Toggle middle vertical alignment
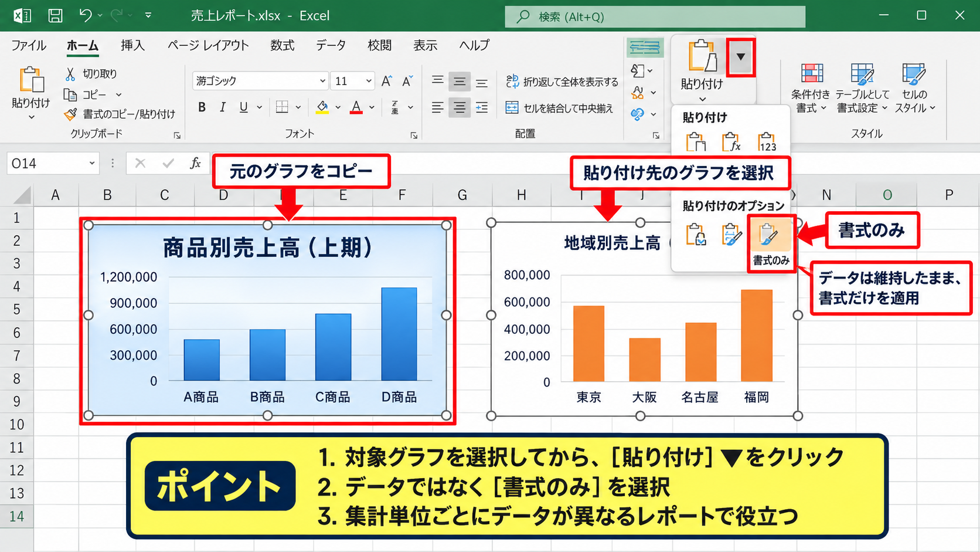This screenshot has width=980, height=552. 460,82
